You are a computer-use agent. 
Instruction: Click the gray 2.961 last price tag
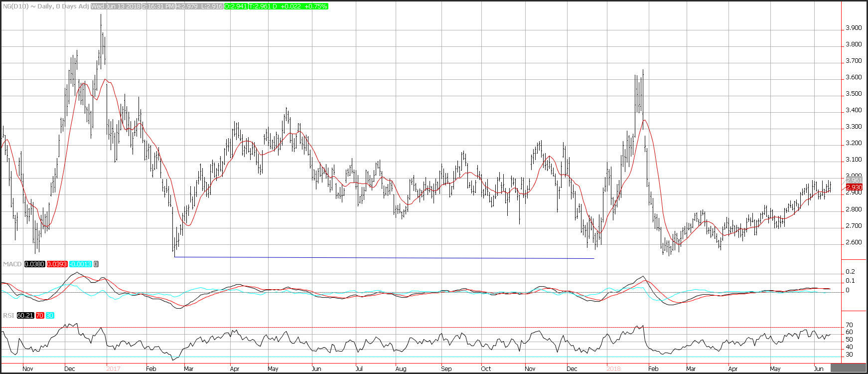coord(854,180)
